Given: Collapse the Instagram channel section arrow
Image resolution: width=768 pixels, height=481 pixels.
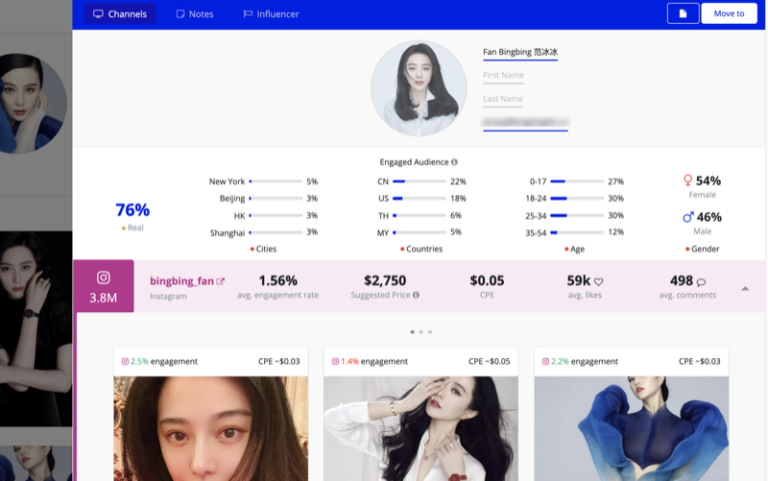Looking at the screenshot, I should (745, 289).
